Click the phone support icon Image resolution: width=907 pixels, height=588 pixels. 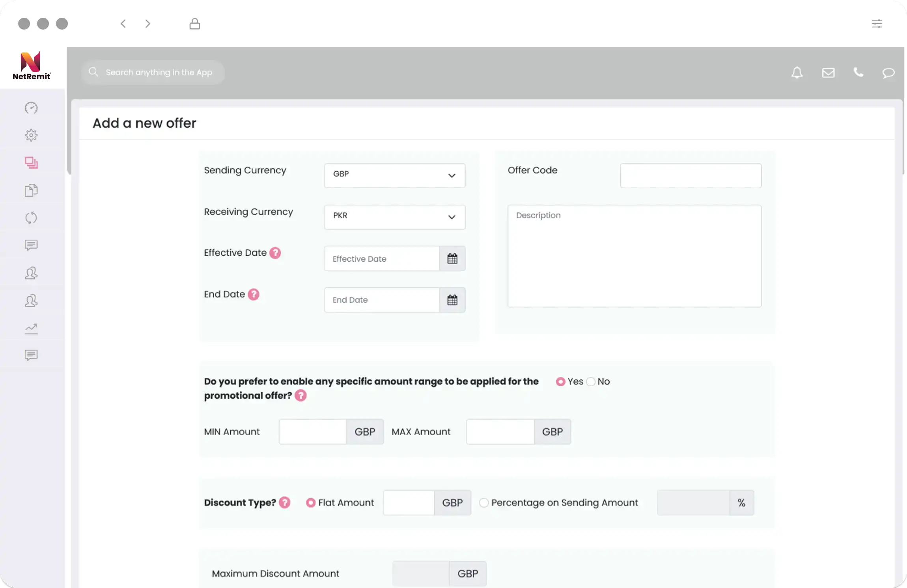point(858,72)
